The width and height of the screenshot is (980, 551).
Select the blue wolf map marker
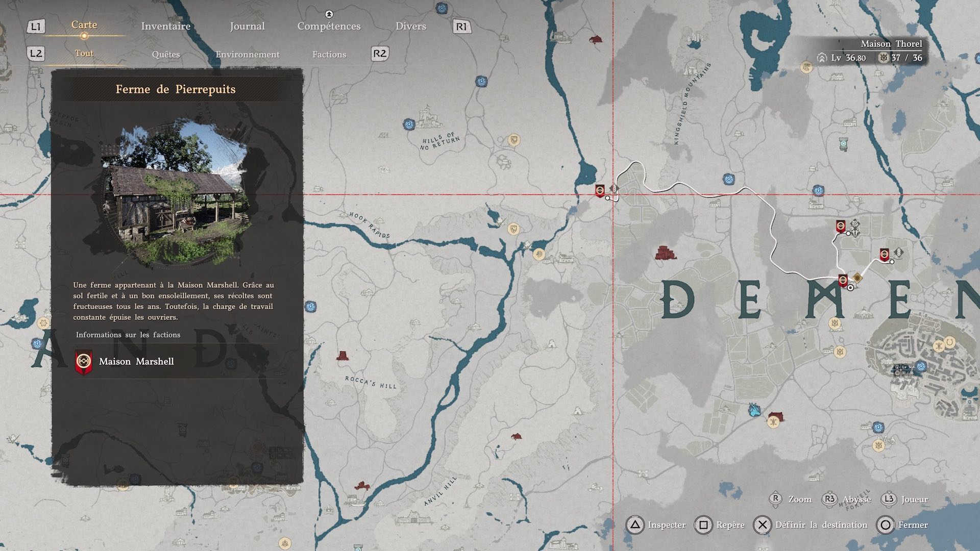(x=754, y=409)
